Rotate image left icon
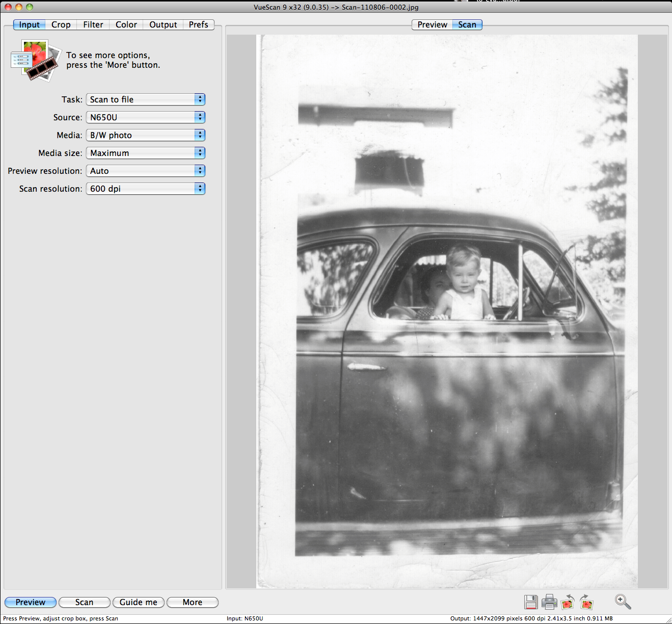The height and width of the screenshot is (624, 672). 568,602
